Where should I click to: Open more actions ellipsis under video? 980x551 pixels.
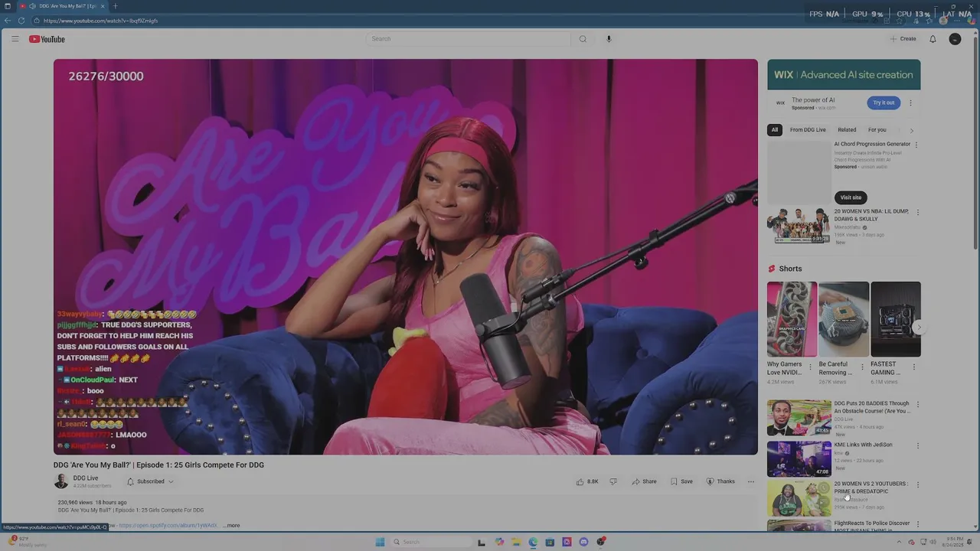click(751, 481)
